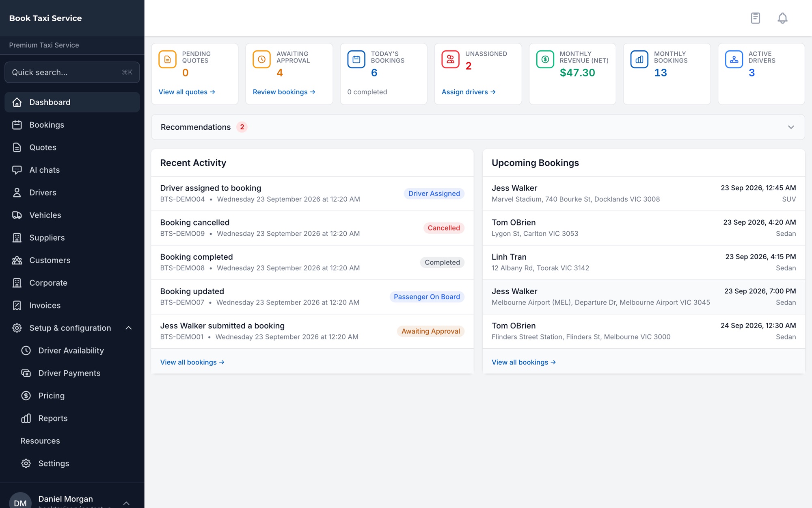812x508 pixels.
Task: Click the Dashboard home icon in sidebar
Action: [17, 102]
